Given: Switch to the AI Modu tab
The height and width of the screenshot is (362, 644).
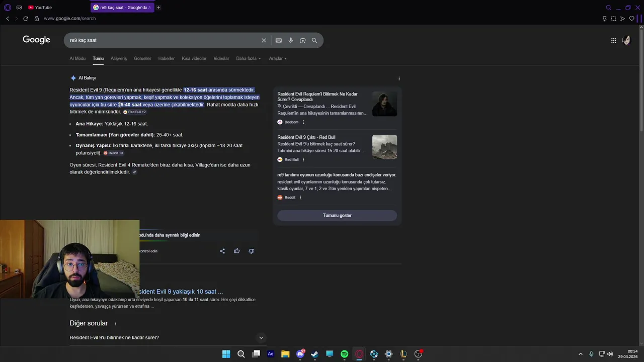Looking at the screenshot, I should tap(77, 58).
